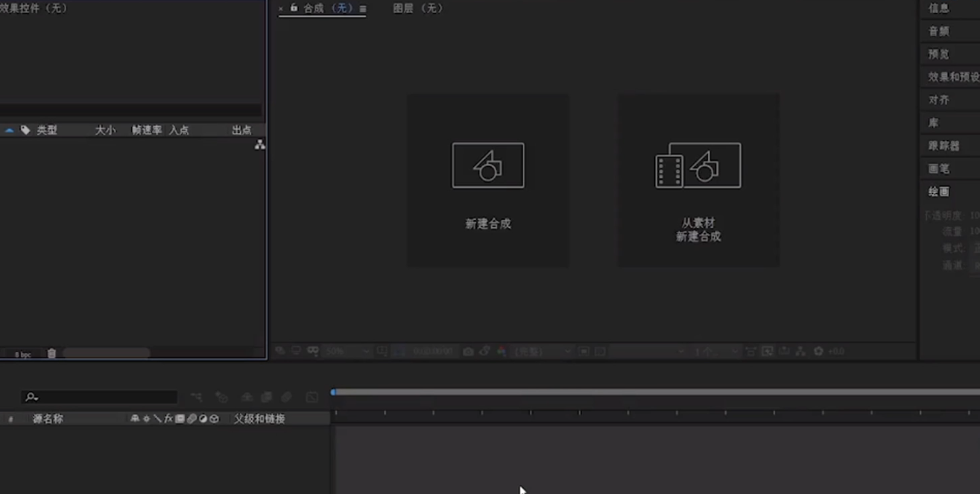This screenshot has height=494, width=980.
Task: Toggle the adjustment layer switch column icon
Action: (x=203, y=419)
